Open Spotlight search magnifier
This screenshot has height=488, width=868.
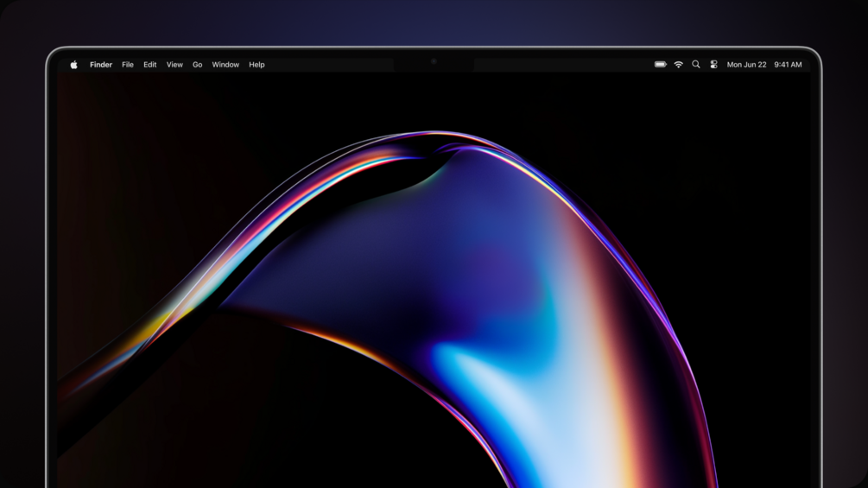click(x=696, y=65)
